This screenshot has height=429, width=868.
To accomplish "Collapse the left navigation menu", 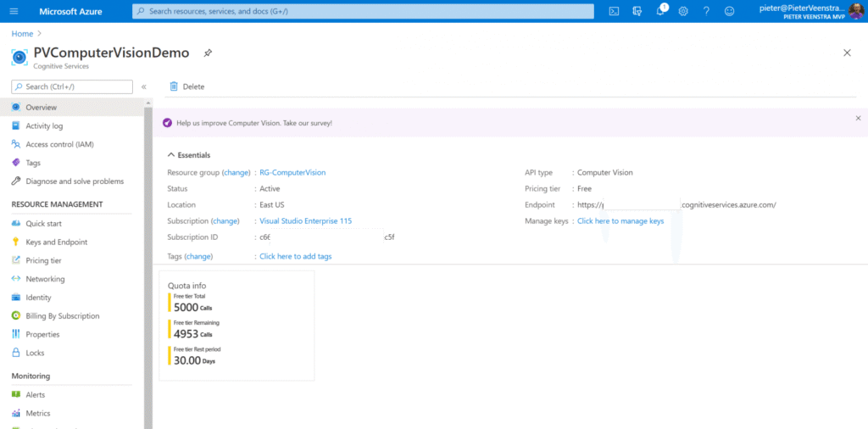I will 144,87.
